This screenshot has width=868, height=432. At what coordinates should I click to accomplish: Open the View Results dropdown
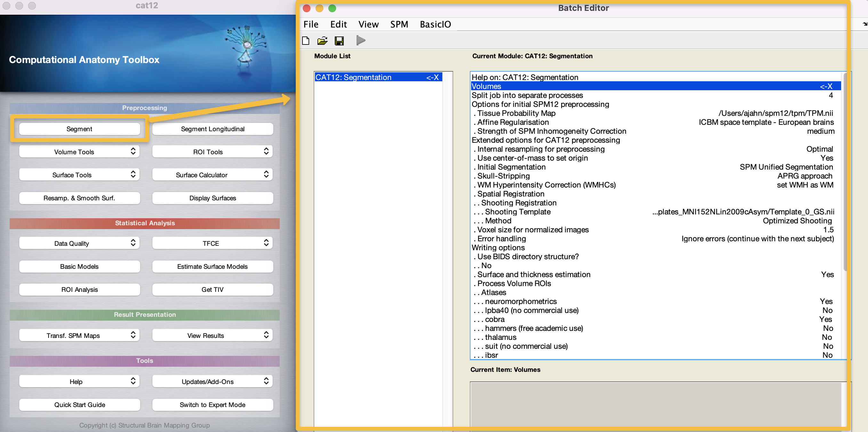click(x=213, y=335)
